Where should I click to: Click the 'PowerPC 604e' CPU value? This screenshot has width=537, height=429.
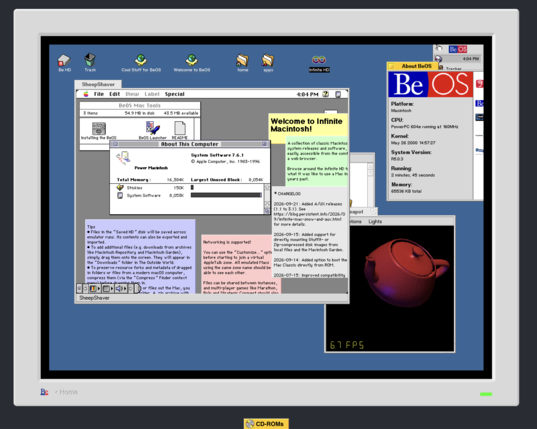424,127
